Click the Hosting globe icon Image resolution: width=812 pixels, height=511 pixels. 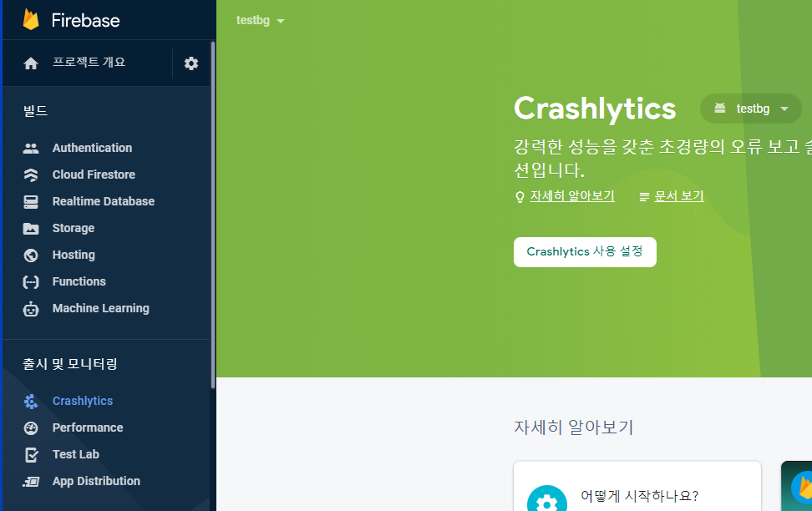(31, 255)
